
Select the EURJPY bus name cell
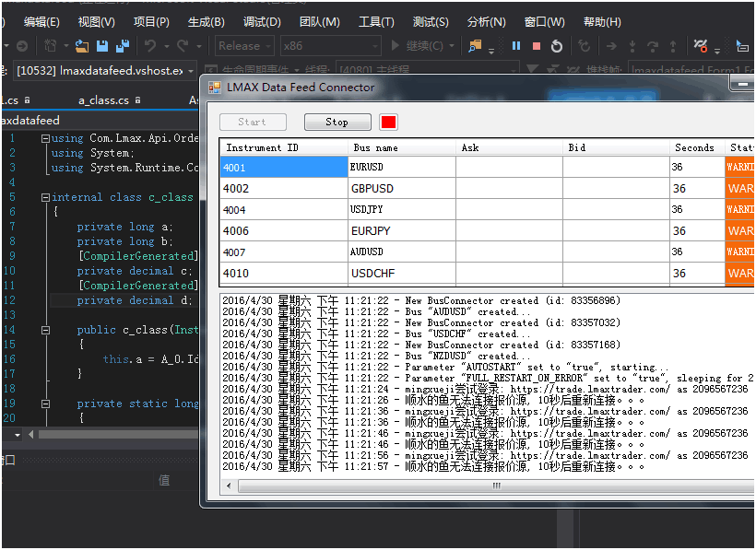(402, 230)
